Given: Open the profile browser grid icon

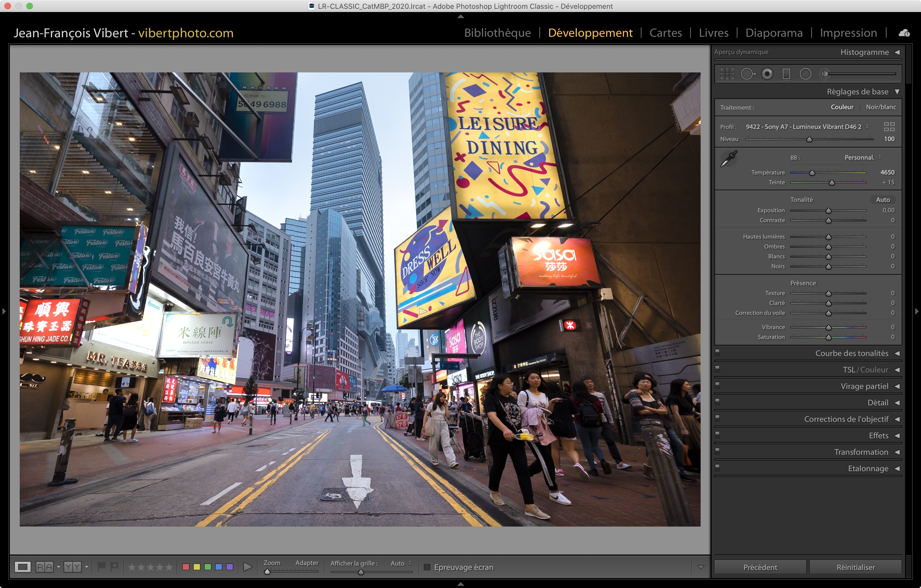Looking at the screenshot, I should click(x=889, y=127).
